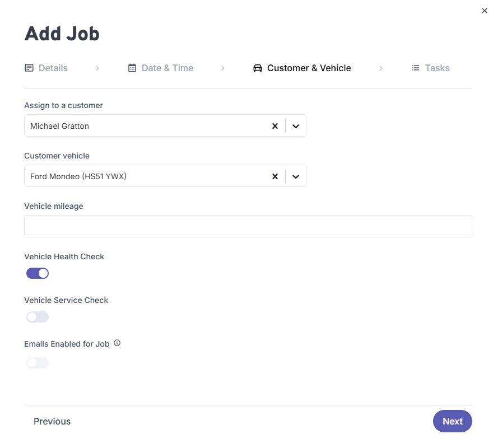Switch to the Date & Time step
493x448 pixels.
(167, 67)
